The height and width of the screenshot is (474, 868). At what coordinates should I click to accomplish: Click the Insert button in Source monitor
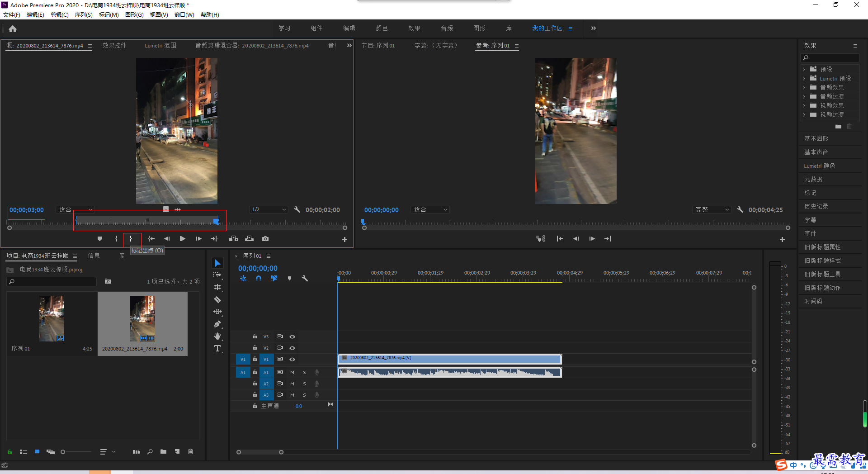pyautogui.click(x=233, y=239)
